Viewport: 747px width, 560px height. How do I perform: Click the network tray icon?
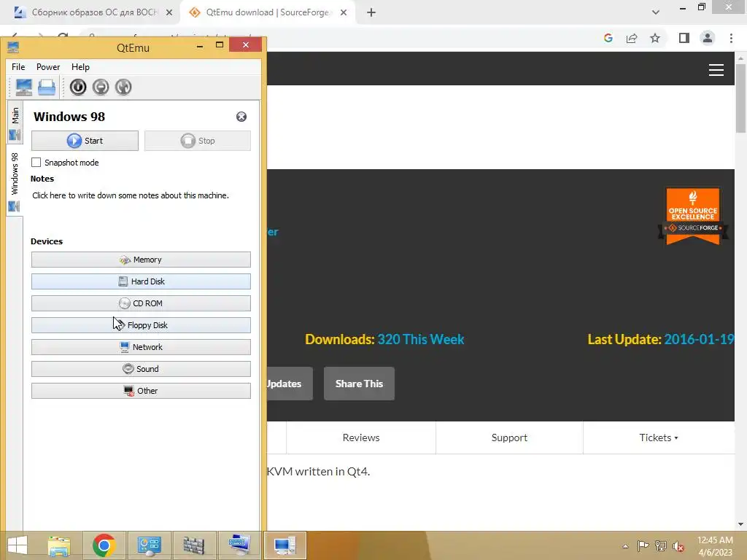[661, 546]
